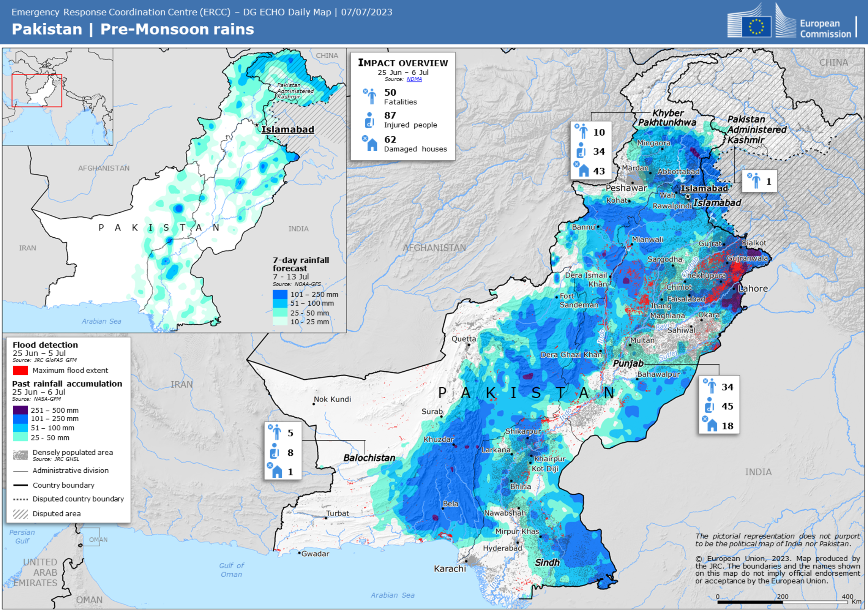The image size is (868, 614).
Task: Click the Sindh province label
Action: 547,562
